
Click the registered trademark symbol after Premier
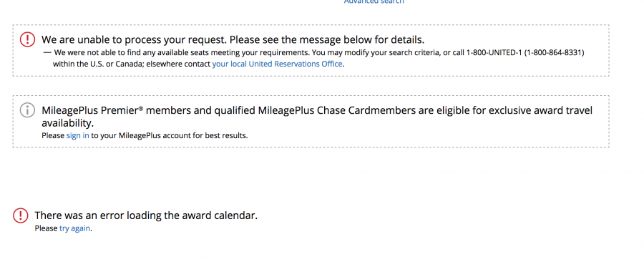(x=141, y=109)
